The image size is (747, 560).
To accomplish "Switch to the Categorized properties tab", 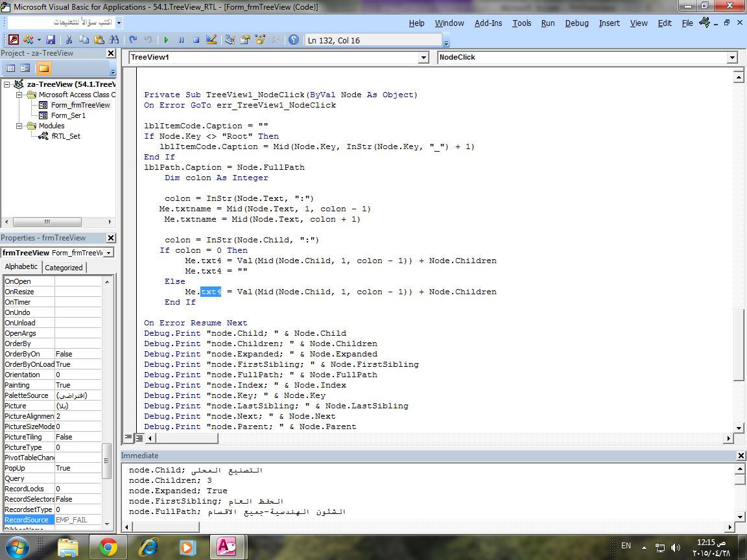I will click(x=64, y=268).
